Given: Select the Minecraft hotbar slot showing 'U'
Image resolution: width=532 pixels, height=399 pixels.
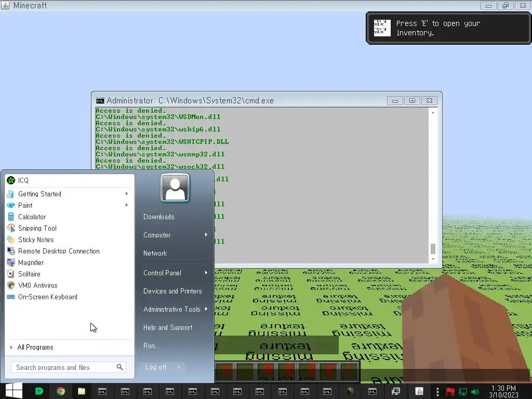Looking at the screenshot, I should 228,371.
